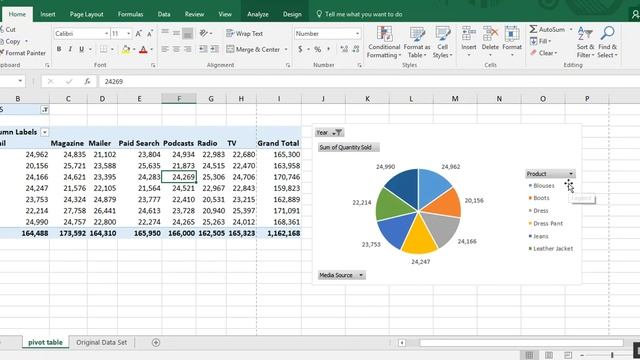The image size is (640, 360).
Task: Click the zoom slider handle
Action: [612, 355]
